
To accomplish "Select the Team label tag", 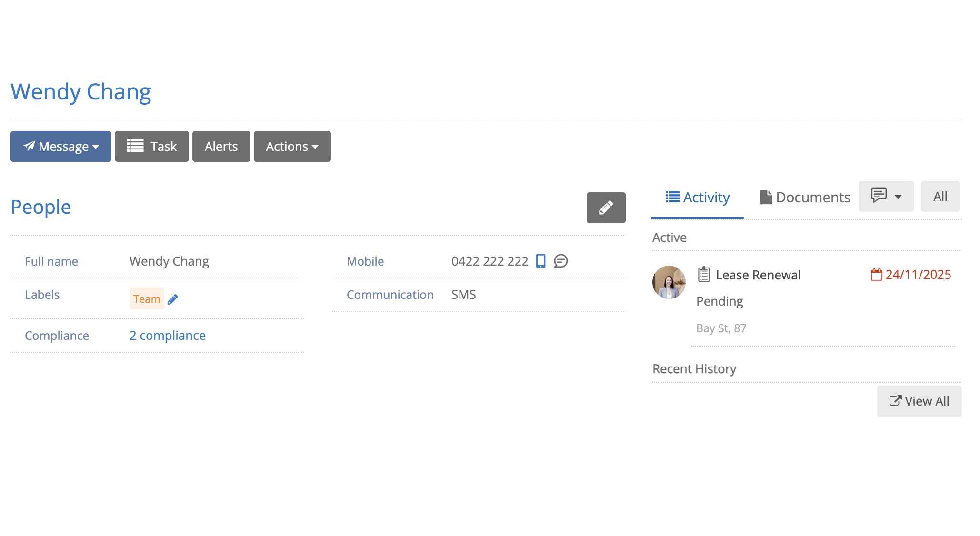I will (147, 299).
